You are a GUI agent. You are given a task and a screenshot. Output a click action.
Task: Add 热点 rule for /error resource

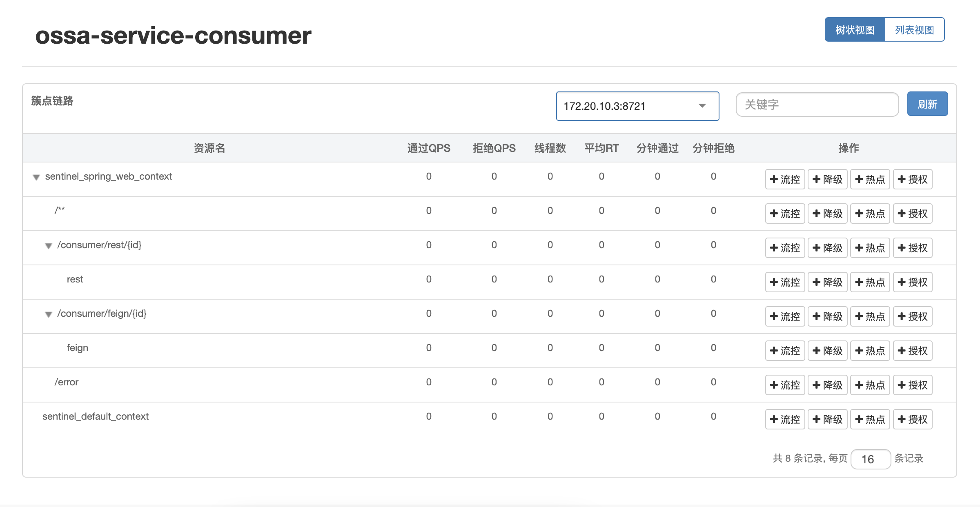870,385
